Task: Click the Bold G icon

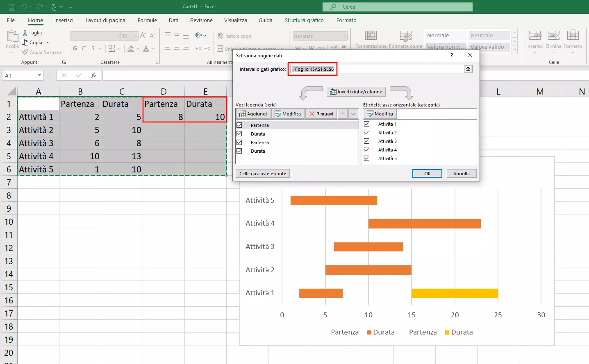Action: [x=75, y=48]
